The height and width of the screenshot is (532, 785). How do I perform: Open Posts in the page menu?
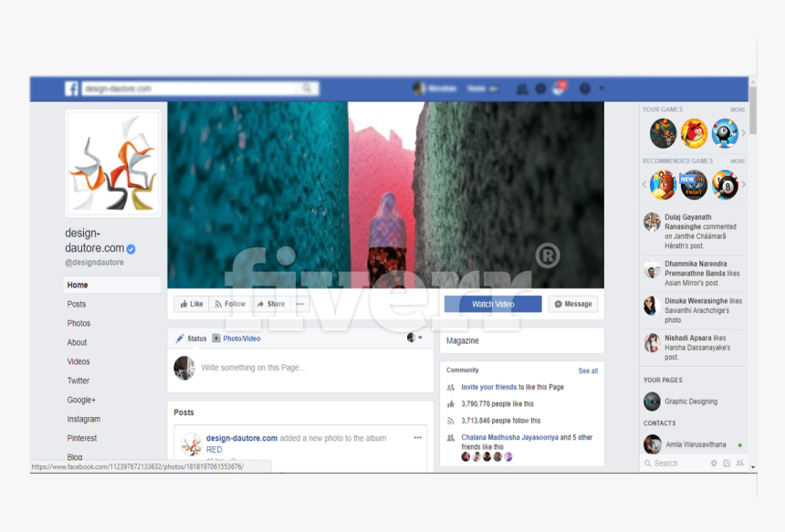[76, 304]
